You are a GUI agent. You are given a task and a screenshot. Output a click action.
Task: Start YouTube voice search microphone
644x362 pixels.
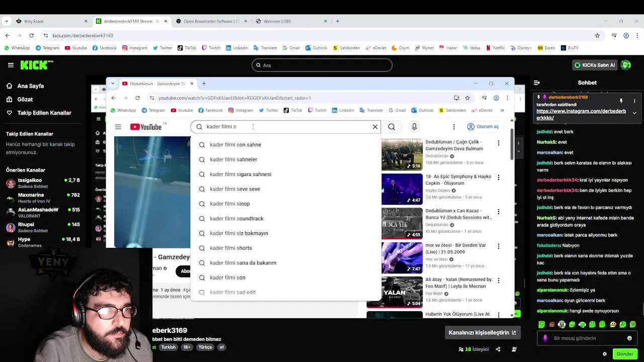(x=414, y=127)
